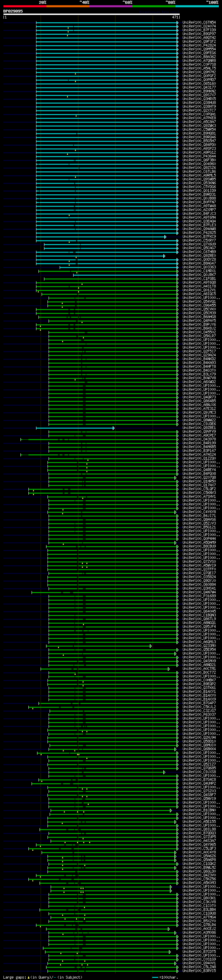Select hit UniRef100_O24074
The width and height of the screenshot is (222, 980).
pos(199,26)
